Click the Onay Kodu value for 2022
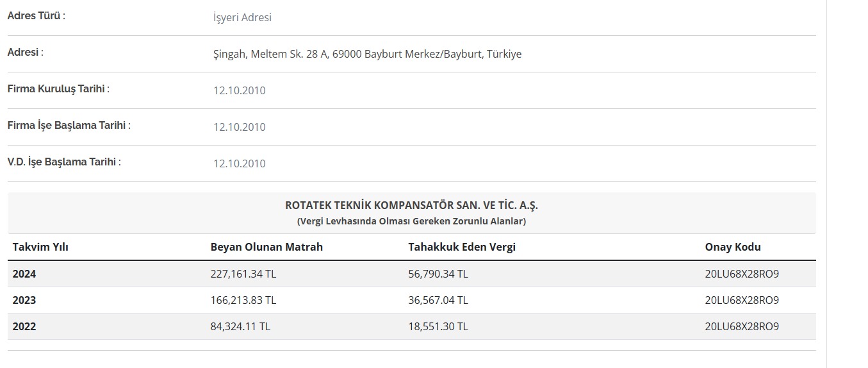The height and width of the screenshot is (368, 868). (742, 326)
